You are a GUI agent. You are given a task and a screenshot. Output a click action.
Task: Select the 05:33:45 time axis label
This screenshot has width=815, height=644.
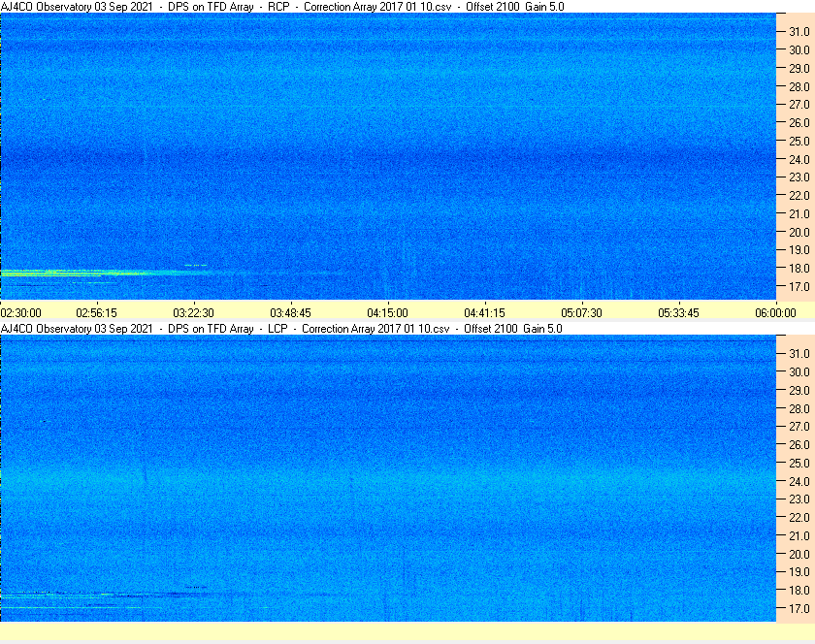coord(679,313)
